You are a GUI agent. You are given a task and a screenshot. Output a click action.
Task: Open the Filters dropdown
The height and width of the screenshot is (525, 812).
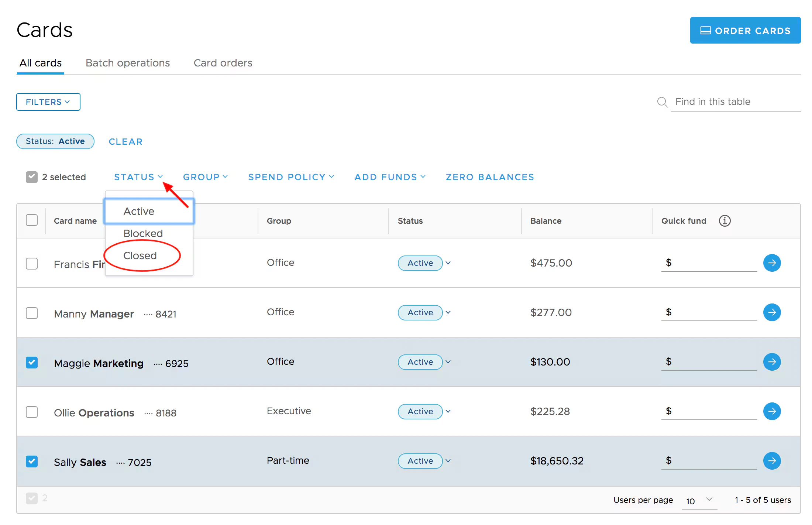pyautogui.click(x=48, y=102)
